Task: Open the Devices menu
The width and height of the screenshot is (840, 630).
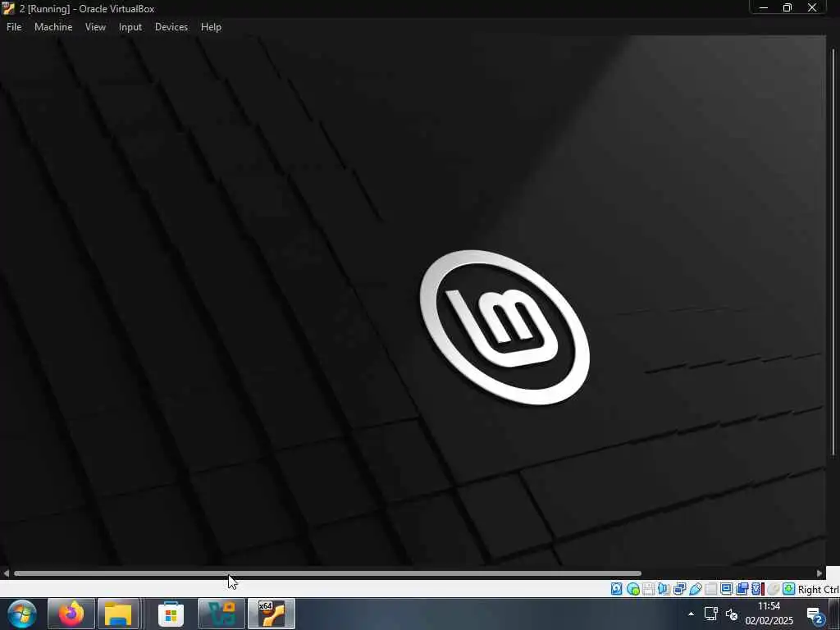Action: tap(171, 27)
